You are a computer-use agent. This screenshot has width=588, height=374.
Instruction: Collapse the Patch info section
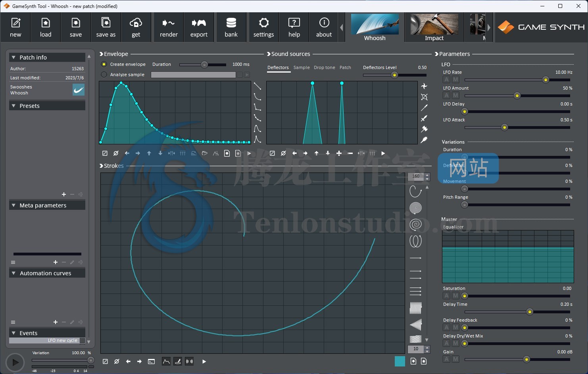[x=13, y=58]
